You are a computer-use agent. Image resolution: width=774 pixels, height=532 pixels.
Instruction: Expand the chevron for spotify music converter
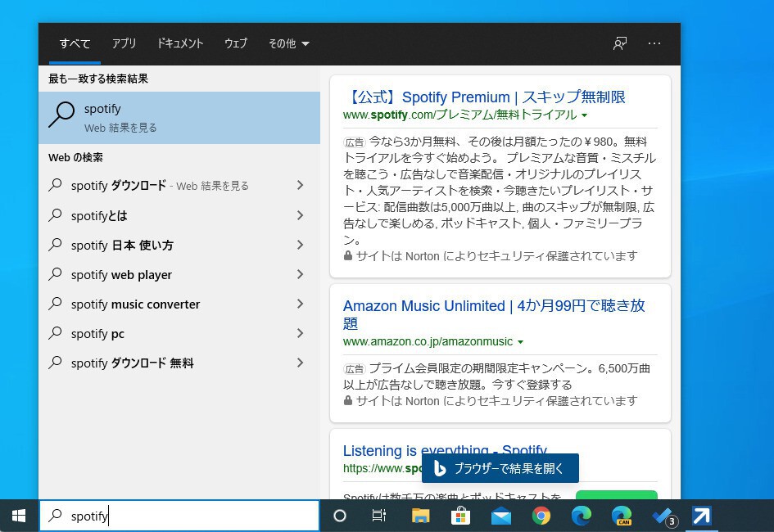[x=300, y=304]
